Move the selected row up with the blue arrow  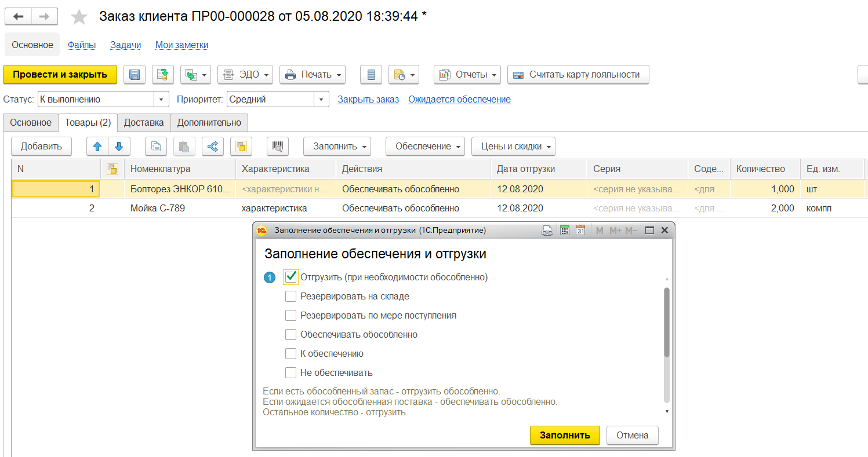(x=97, y=147)
